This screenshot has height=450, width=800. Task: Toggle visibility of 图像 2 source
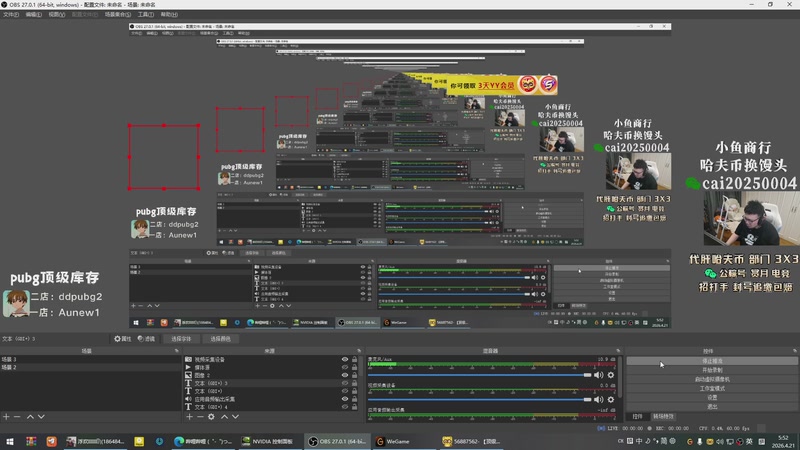(x=345, y=375)
